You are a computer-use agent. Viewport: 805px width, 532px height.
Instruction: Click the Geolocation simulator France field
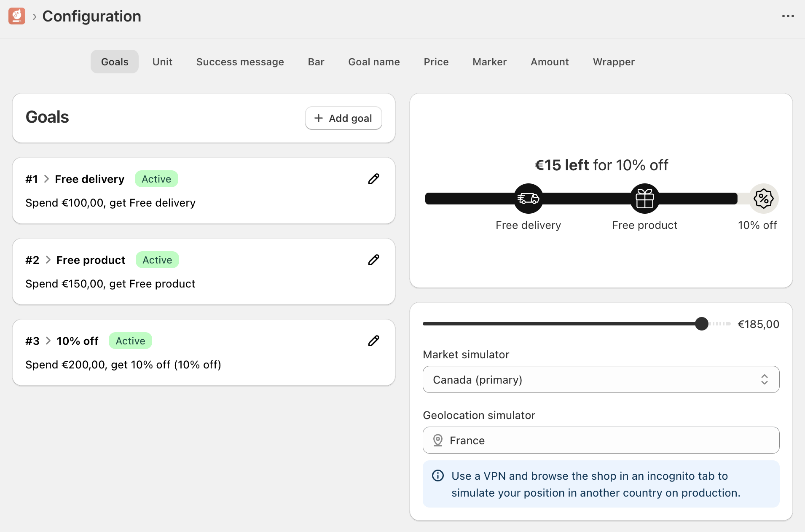(601, 440)
